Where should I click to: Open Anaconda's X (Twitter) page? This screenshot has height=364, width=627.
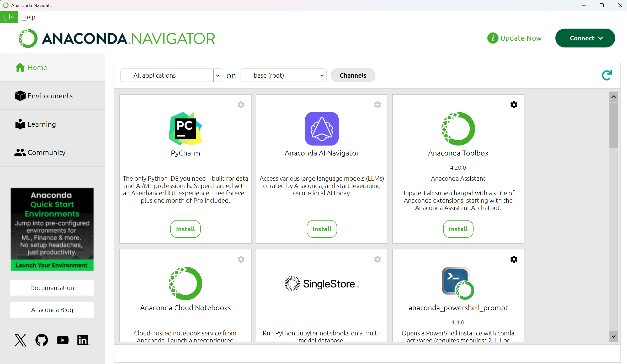20,340
